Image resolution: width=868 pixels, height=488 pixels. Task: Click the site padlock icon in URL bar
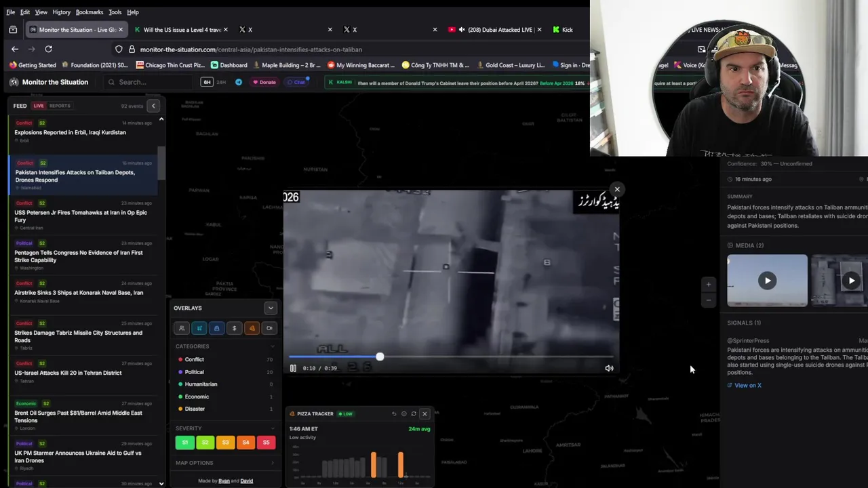[x=132, y=49]
